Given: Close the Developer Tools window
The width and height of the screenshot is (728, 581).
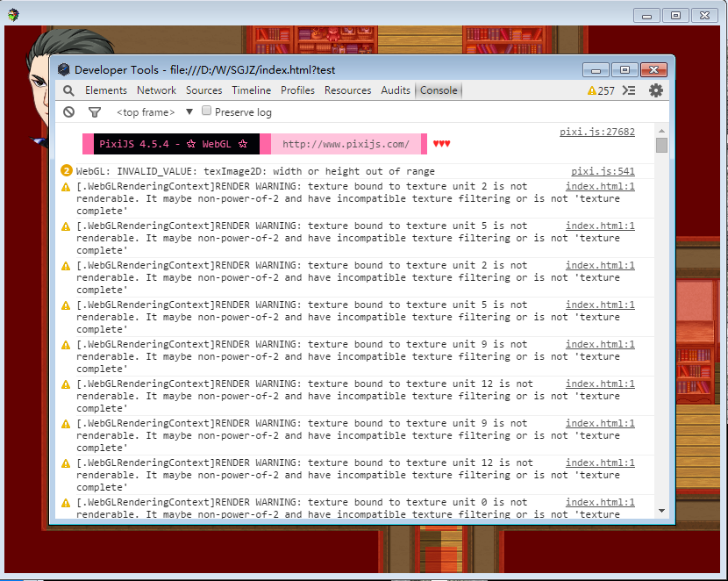Looking at the screenshot, I should [x=653, y=70].
